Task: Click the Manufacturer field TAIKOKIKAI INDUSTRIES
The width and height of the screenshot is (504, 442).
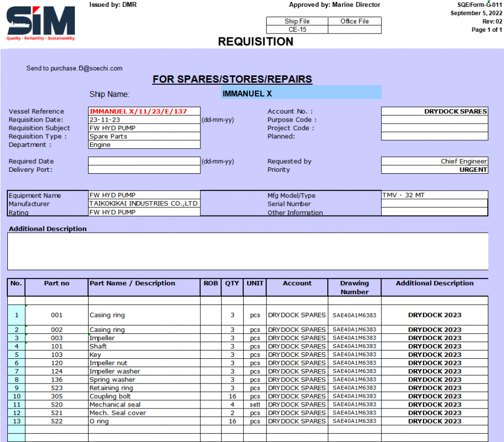Action: click(x=144, y=204)
